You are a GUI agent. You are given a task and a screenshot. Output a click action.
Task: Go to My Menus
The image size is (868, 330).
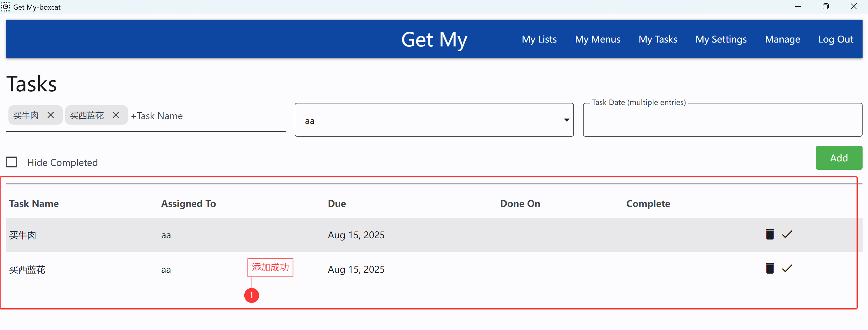(x=597, y=39)
